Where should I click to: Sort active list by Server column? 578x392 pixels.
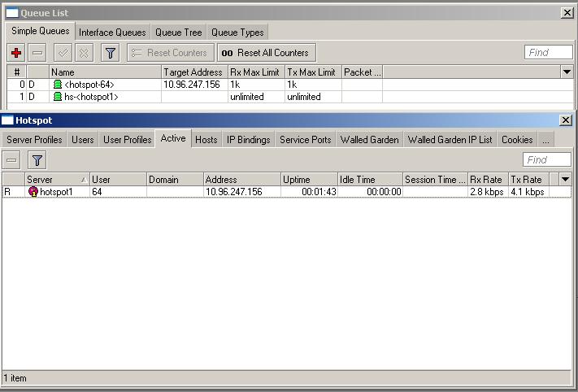tap(57, 180)
